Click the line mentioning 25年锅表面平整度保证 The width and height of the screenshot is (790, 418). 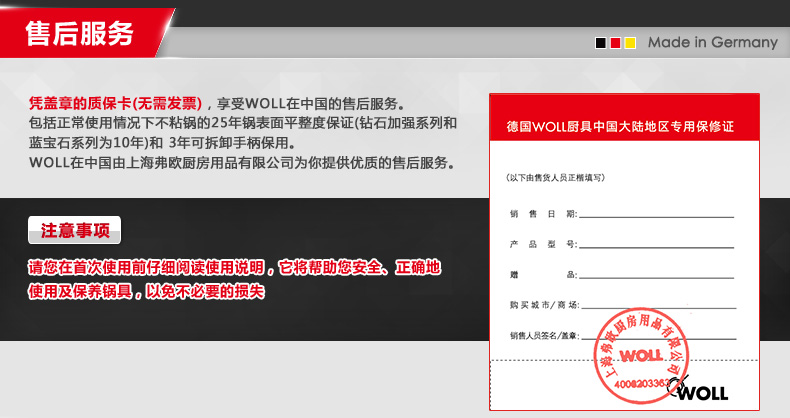(243, 123)
